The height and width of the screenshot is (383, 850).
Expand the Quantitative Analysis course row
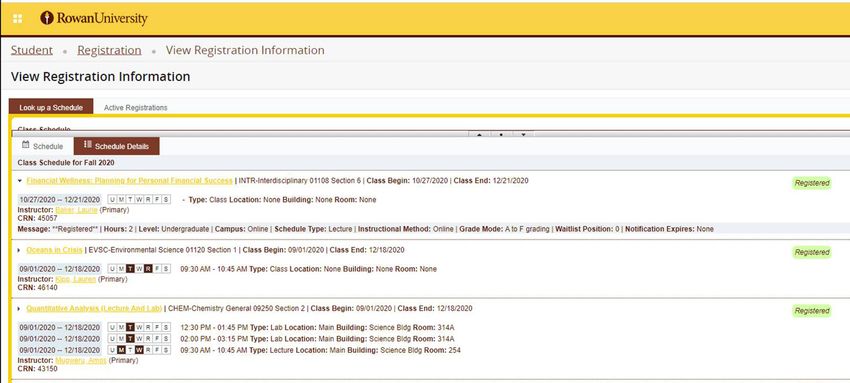(20, 309)
